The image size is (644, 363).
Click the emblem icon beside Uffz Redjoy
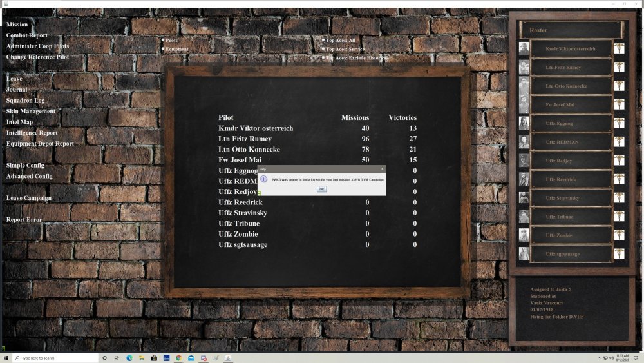[620, 161]
